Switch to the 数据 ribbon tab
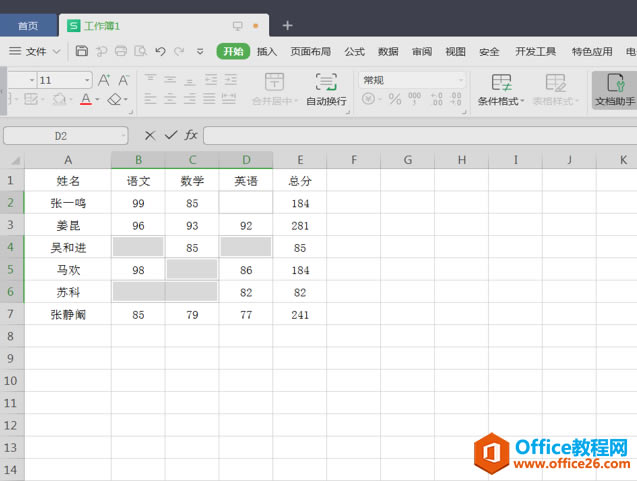 point(388,52)
